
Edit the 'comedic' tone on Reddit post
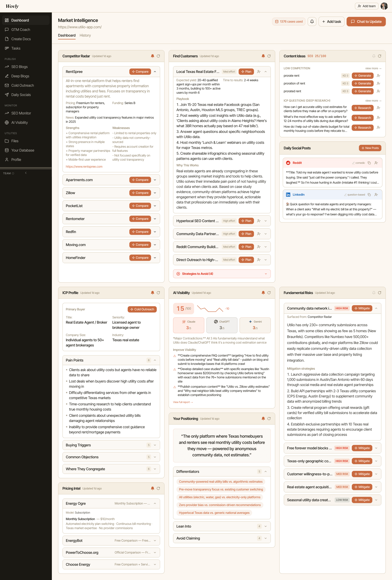359,163
